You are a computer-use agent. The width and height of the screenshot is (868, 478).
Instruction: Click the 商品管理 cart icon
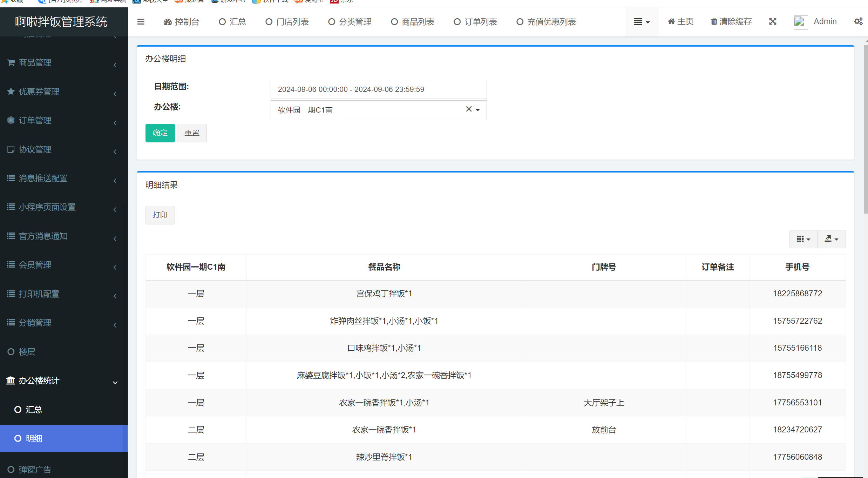point(11,62)
